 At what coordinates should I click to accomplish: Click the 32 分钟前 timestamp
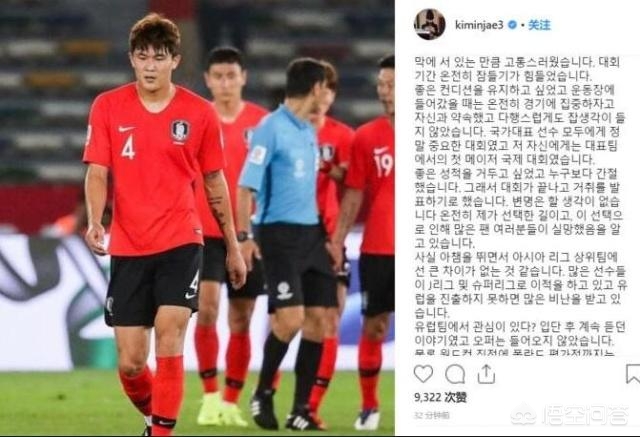[x=432, y=416]
